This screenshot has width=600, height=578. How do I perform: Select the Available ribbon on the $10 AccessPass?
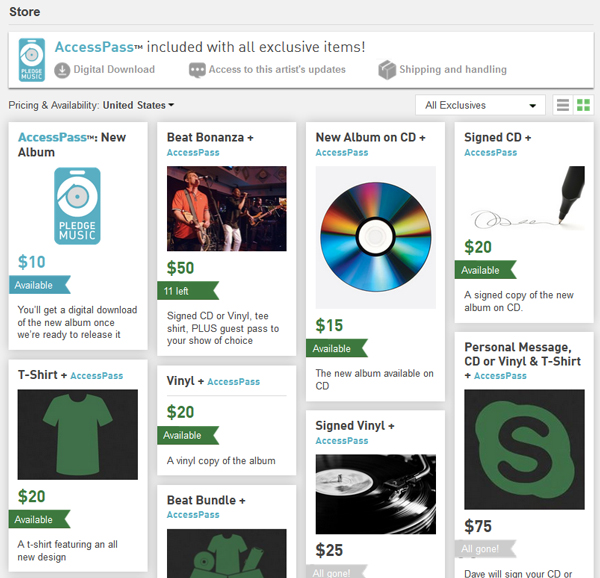[40, 285]
